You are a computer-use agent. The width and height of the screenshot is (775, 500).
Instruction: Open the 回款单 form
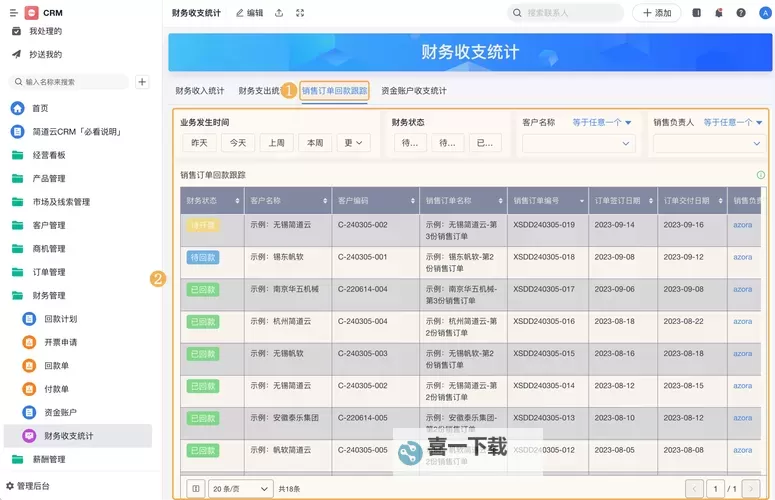[56, 366]
